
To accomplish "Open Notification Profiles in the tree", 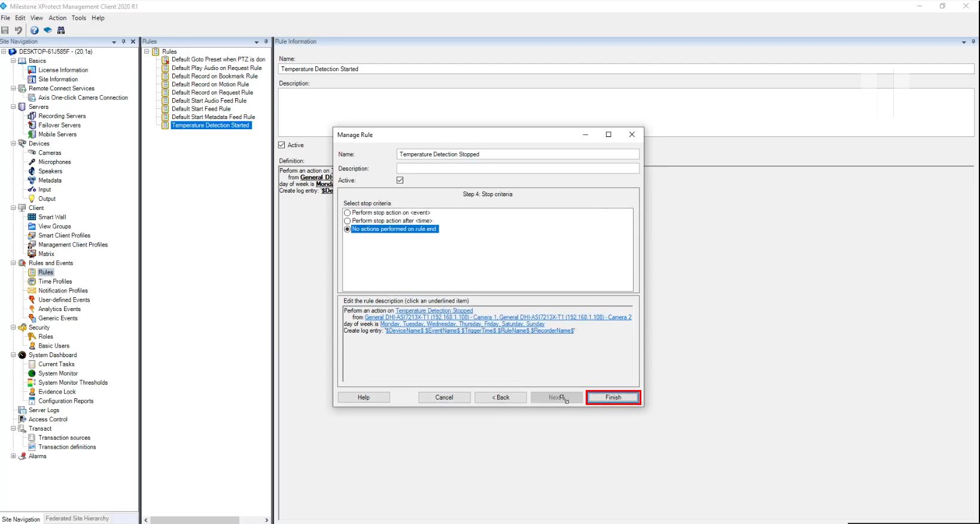I will point(63,291).
